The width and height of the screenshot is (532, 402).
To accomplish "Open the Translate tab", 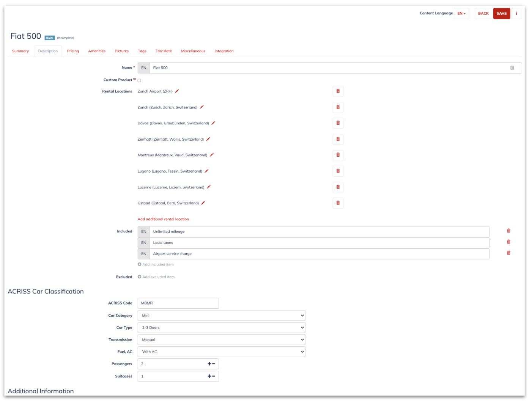I will (164, 51).
